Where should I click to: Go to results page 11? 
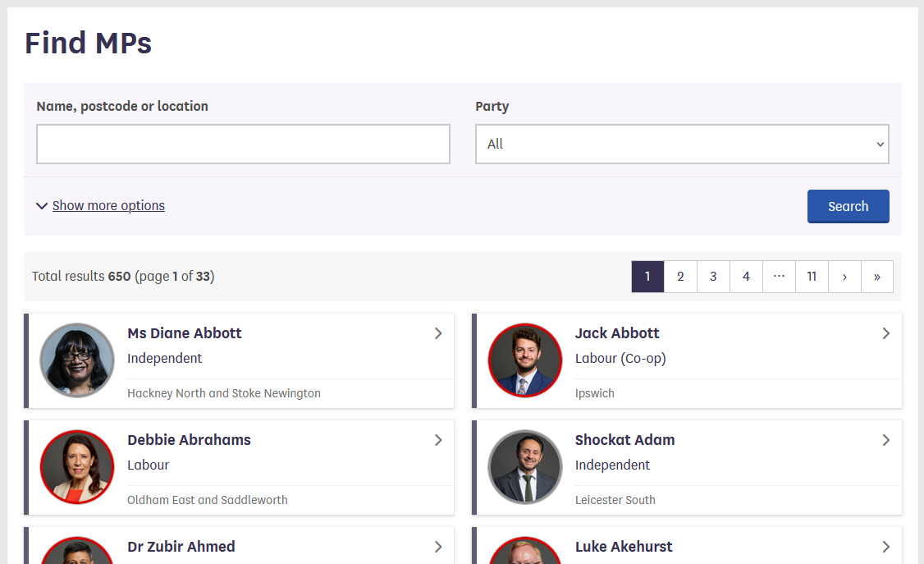812,277
